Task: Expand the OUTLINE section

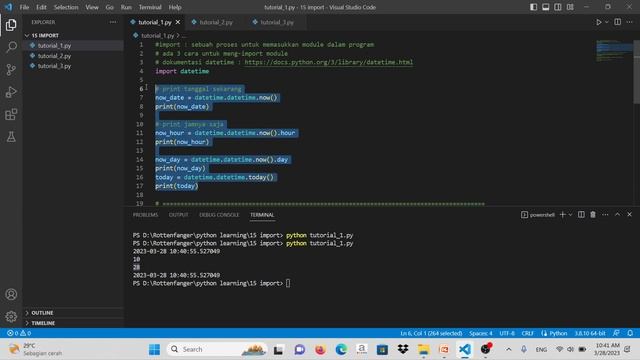Action: [73, 313]
